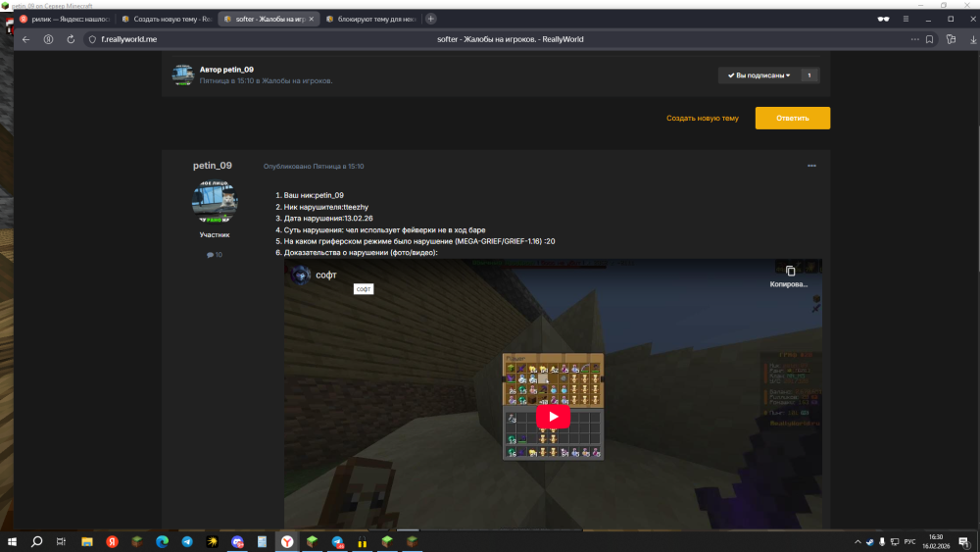The width and height of the screenshot is (980, 552).
Task: Open the post options three-dots menu
Action: coord(811,166)
